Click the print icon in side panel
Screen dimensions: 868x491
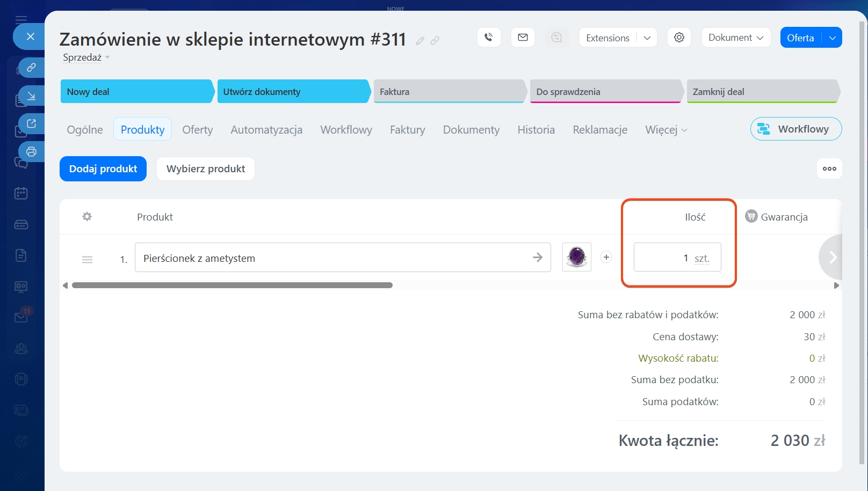click(31, 152)
